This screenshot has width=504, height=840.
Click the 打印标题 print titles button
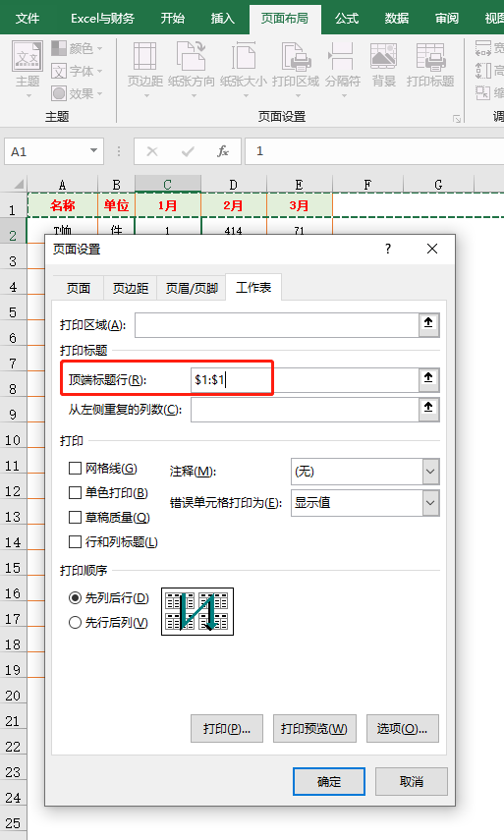430,66
